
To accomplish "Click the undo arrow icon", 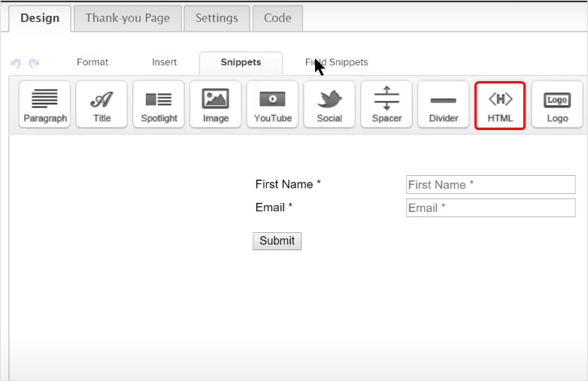I will pos(16,64).
